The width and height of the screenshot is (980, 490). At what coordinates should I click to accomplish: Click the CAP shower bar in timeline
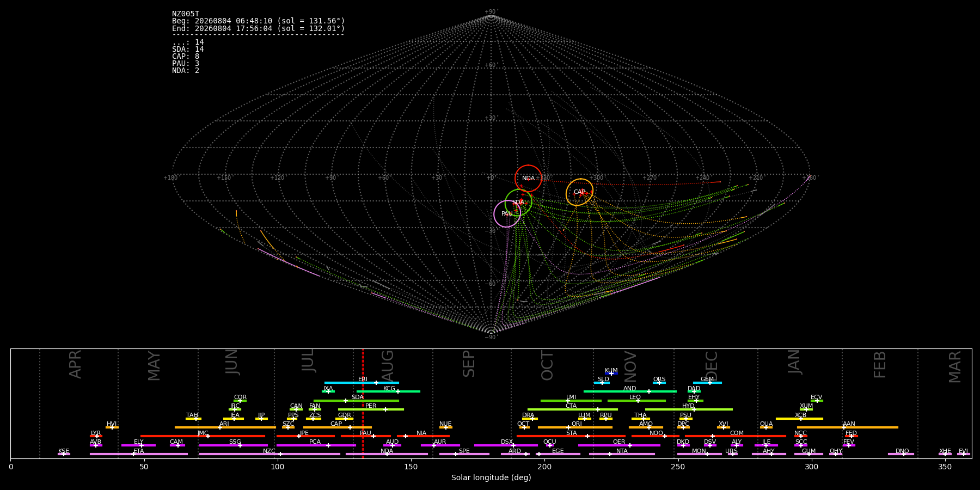[x=338, y=427]
